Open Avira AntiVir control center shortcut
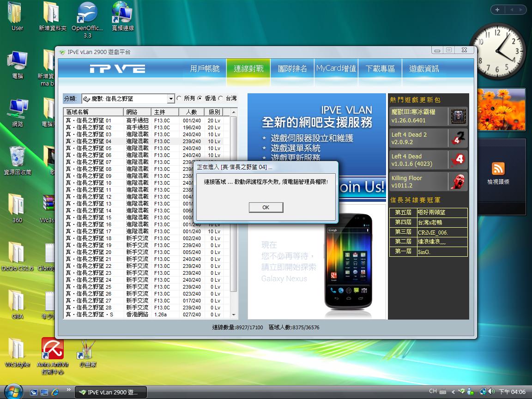532x399 pixels. (x=52, y=349)
